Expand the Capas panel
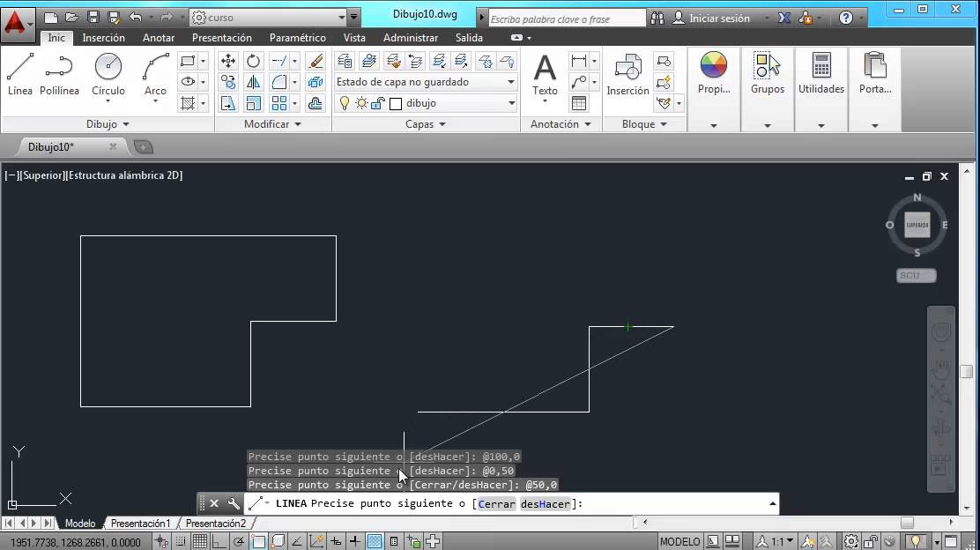980x550 pixels. tap(426, 124)
